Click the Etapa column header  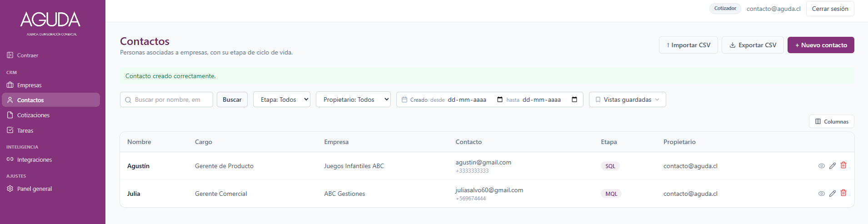click(x=609, y=142)
